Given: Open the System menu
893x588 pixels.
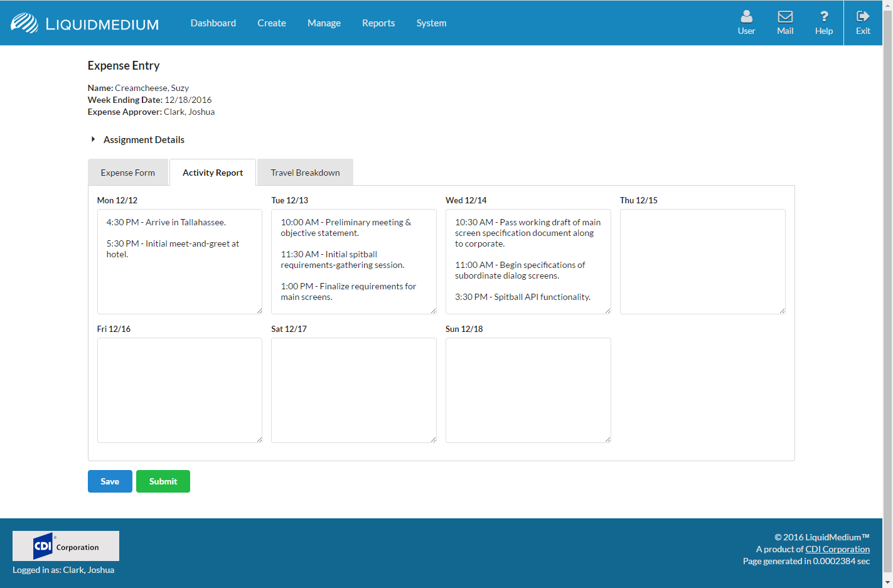Looking at the screenshot, I should pyautogui.click(x=432, y=23).
